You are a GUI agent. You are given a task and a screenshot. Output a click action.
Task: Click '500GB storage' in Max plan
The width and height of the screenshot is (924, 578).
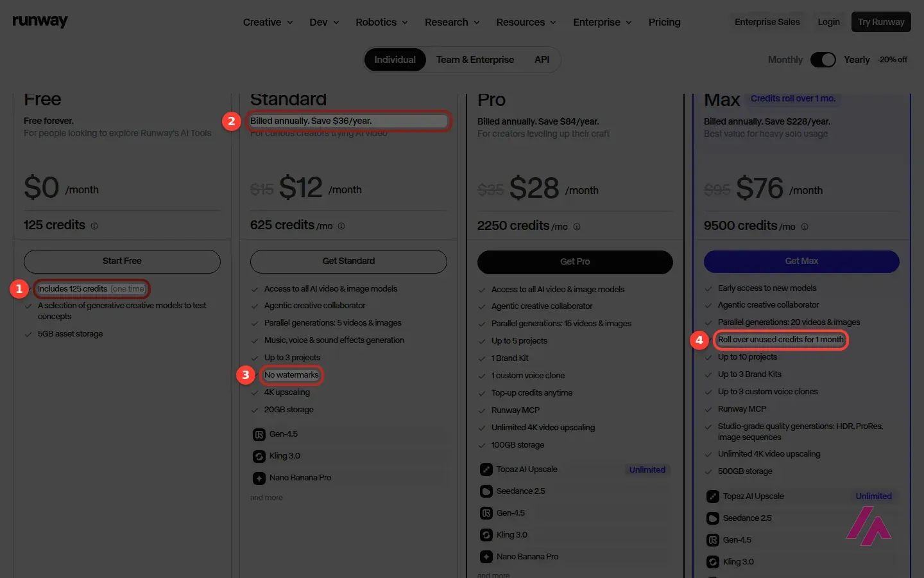[x=745, y=471]
